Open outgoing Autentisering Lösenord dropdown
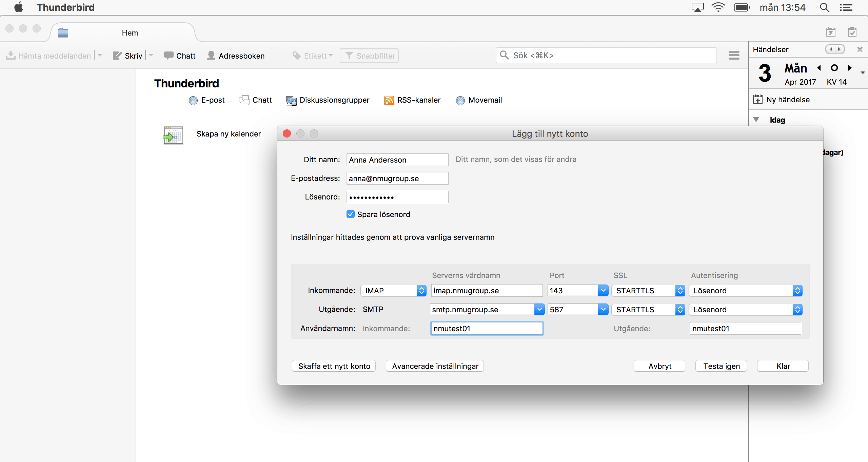 (746, 309)
